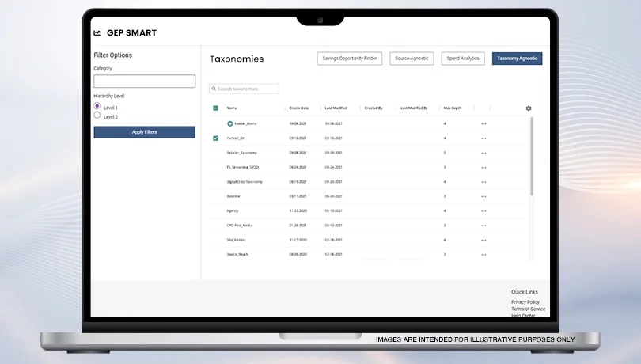This screenshot has height=364, width=641.
Task: Click the Master_Brand circular status icon
Action: (x=230, y=123)
